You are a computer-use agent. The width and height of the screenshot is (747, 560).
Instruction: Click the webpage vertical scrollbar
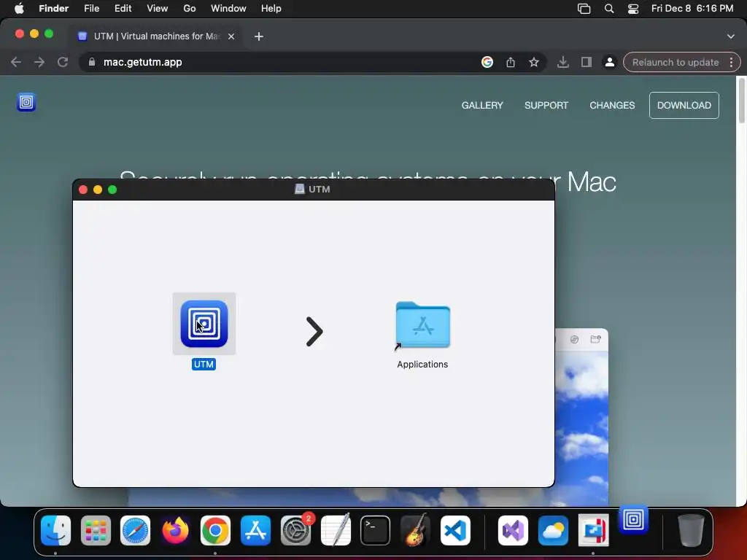point(741,101)
